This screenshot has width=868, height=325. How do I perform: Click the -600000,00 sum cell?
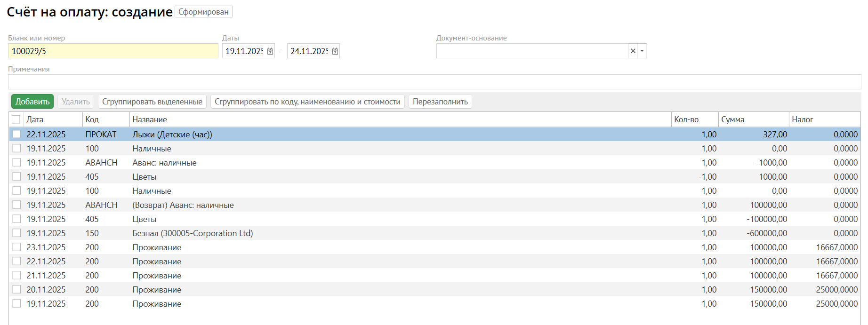coord(754,233)
